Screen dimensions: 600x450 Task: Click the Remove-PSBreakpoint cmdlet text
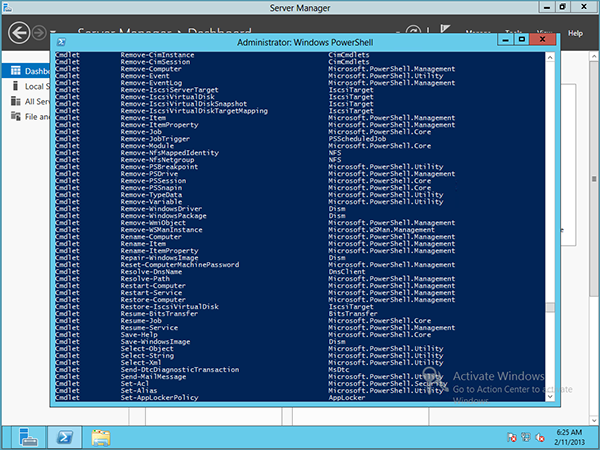[159, 167]
